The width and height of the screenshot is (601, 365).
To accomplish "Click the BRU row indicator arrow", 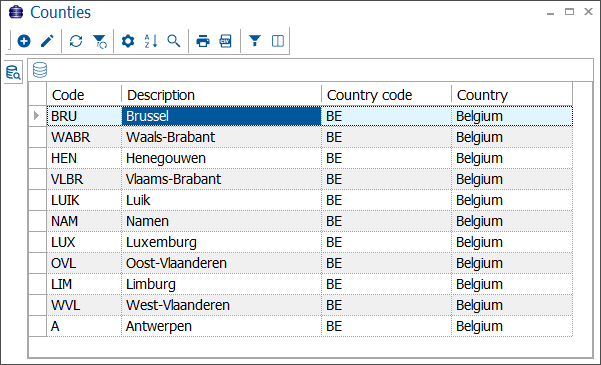I will click(37, 116).
